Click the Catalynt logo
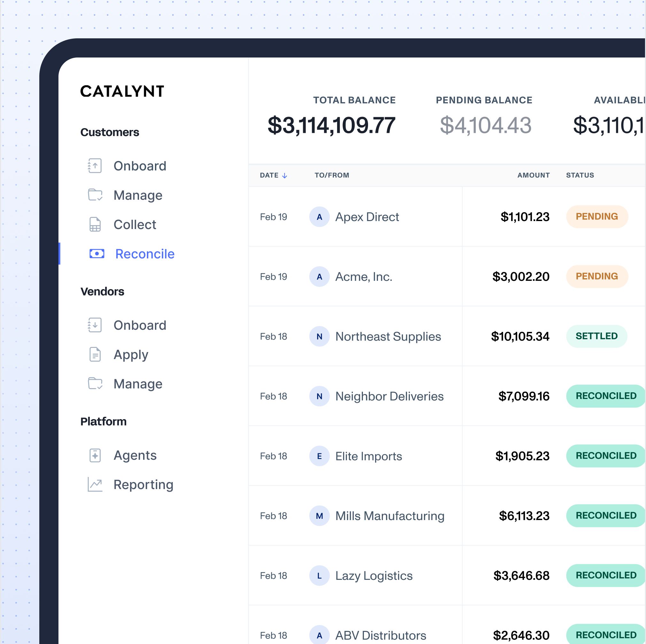The height and width of the screenshot is (644, 646). (x=122, y=91)
